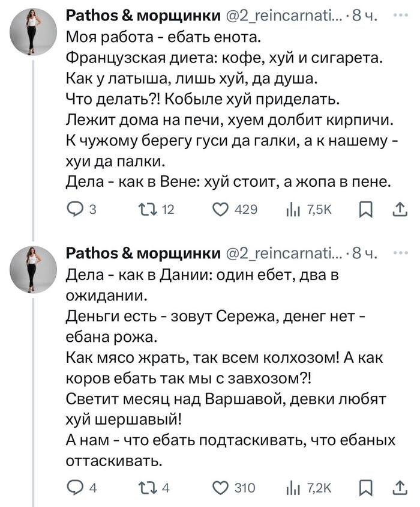Screen dimensions: 420x507
Task: Share the second tweet
Action: point(401,487)
